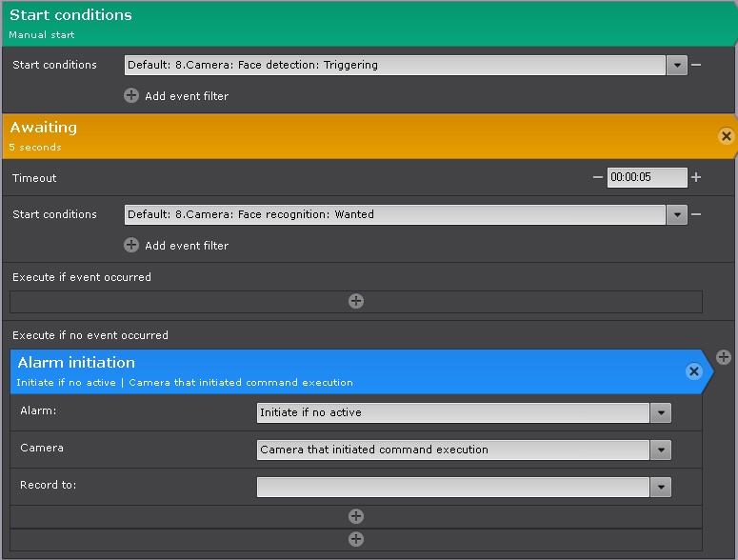Close the Awaiting block with its X icon
738x560 pixels.
click(726, 136)
